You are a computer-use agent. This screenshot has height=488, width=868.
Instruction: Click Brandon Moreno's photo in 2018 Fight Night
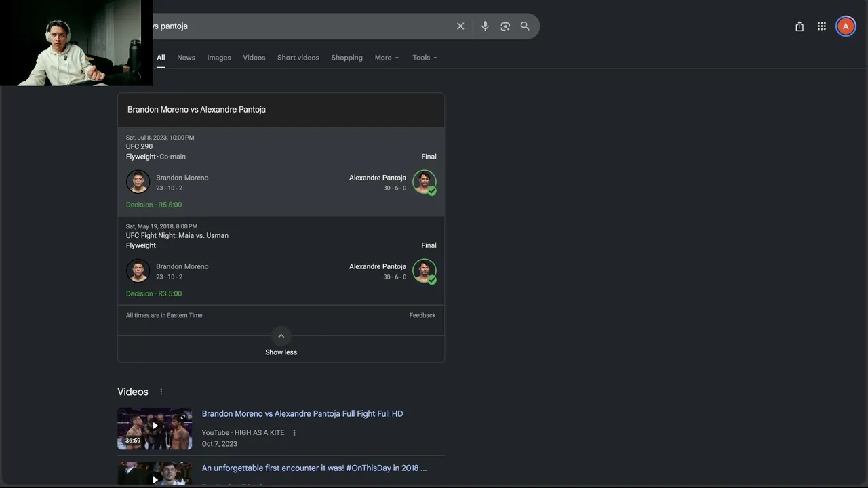tap(138, 271)
